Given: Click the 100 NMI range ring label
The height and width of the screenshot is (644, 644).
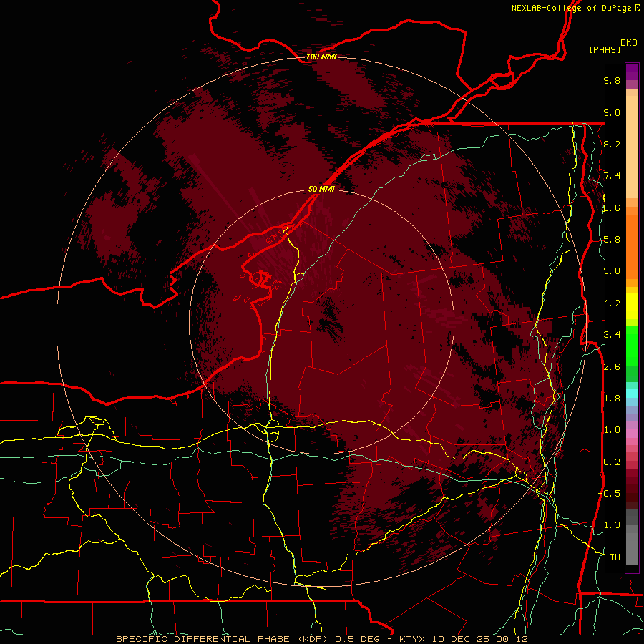Looking at the screenshot, I should coord(321,57).
